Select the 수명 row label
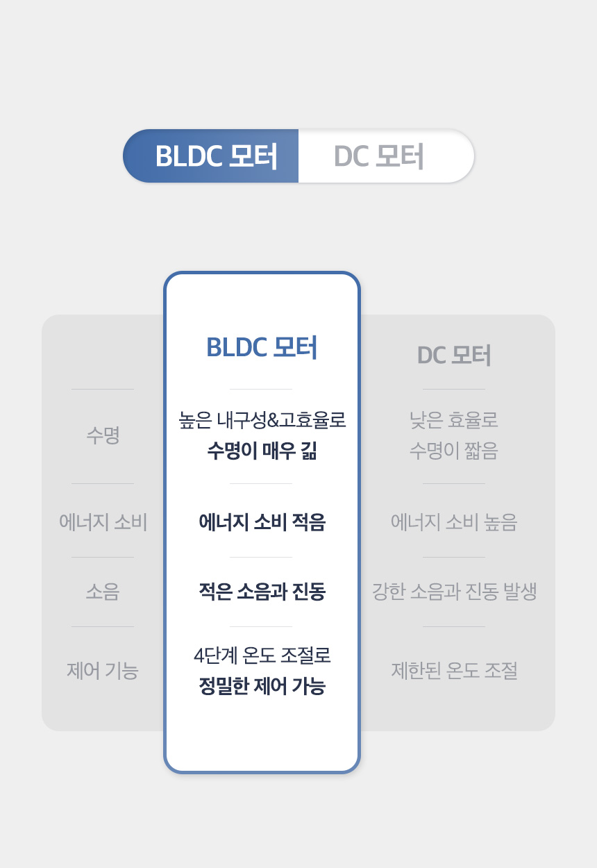The image size is (597, 868). tap(103, 436)
